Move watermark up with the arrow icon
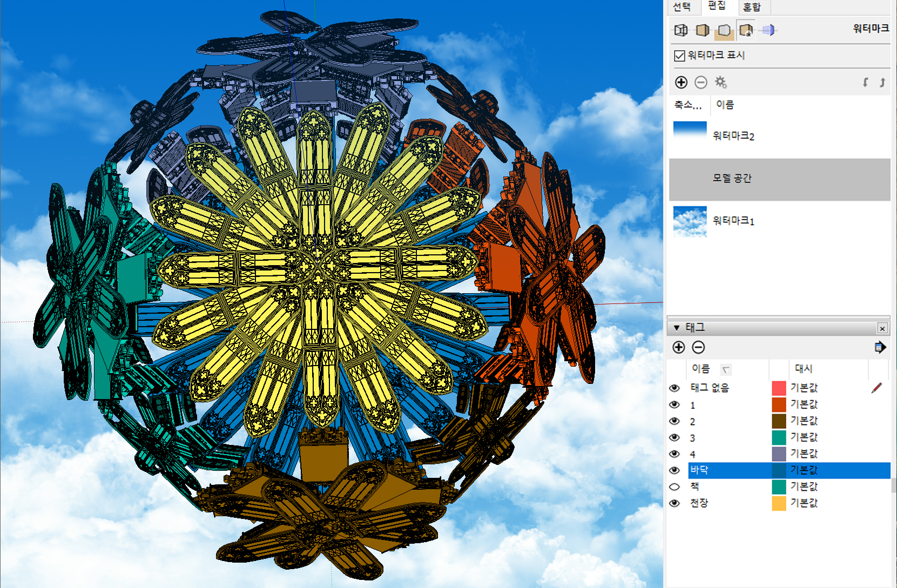Screen dimensions: 897x588 [x=882, y=82]
